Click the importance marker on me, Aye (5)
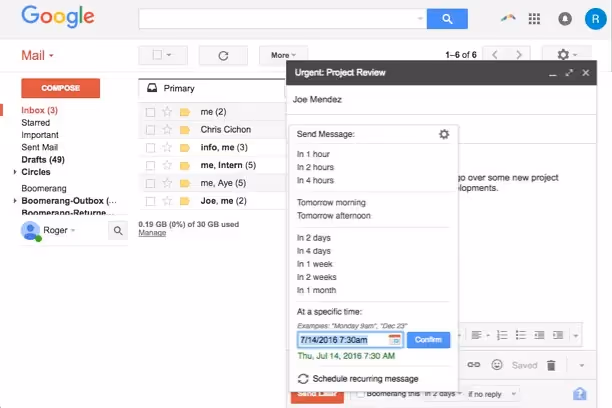 (x=185, y=183)
